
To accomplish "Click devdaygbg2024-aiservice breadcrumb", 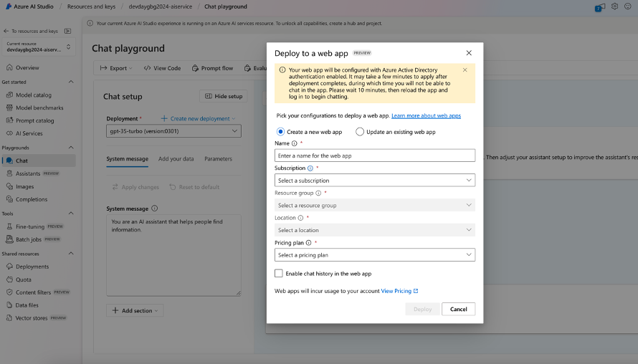I will coord(161,6).
